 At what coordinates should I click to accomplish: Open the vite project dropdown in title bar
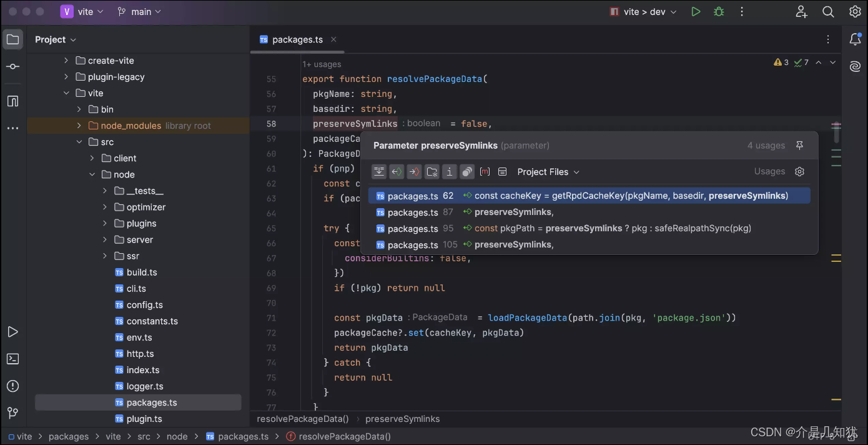(x=82, y=12)
